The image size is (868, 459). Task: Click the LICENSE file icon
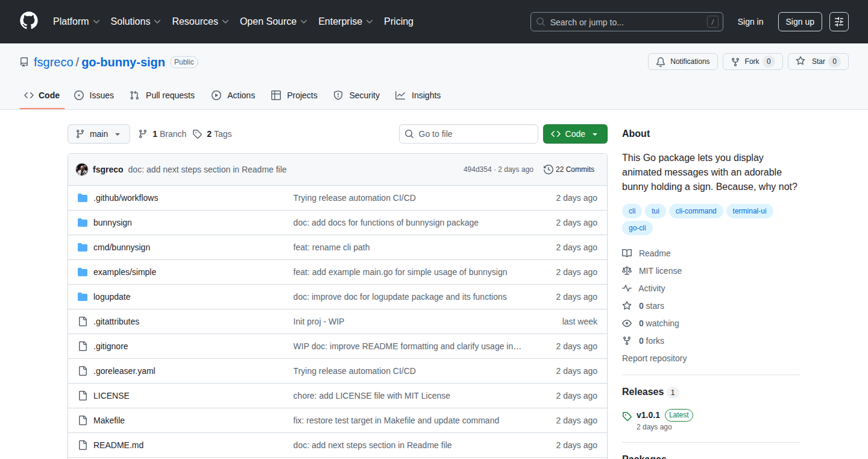click(x=83, y=396)
